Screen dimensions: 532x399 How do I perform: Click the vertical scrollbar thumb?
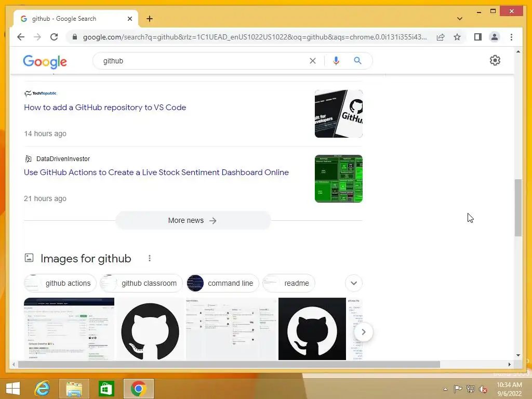518,208
